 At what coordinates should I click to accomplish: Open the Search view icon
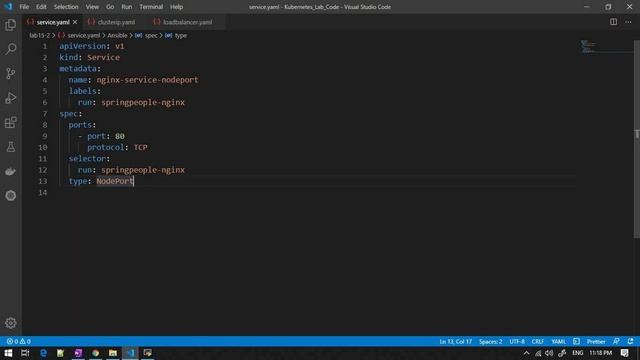(x=11, y=49)
